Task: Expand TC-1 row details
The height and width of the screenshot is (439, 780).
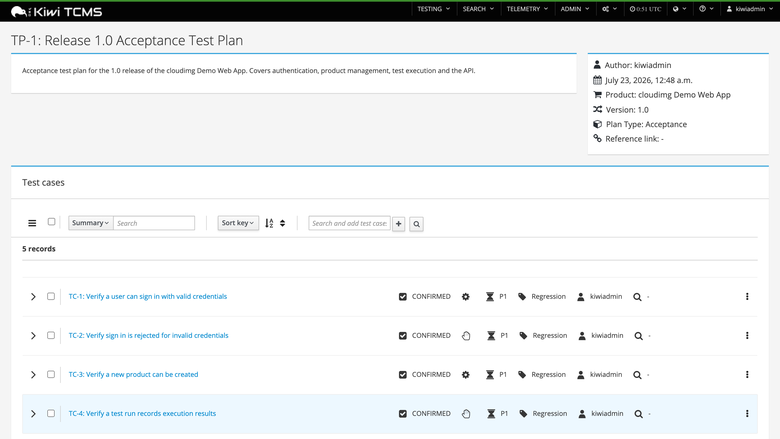Action: coord(33,297)
